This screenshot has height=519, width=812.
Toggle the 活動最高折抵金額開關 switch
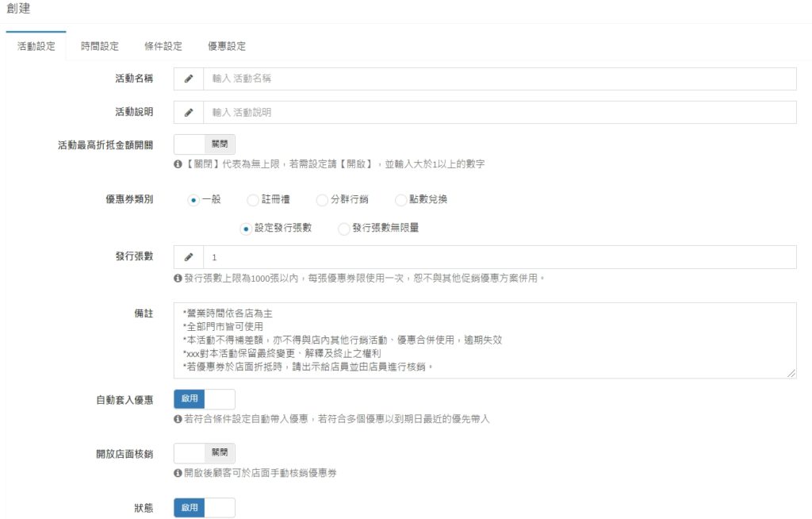[204, 144]
